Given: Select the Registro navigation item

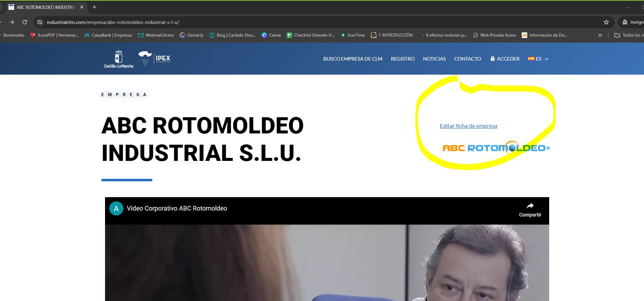Looking at the screenshot, I should (x=403, y=59).
